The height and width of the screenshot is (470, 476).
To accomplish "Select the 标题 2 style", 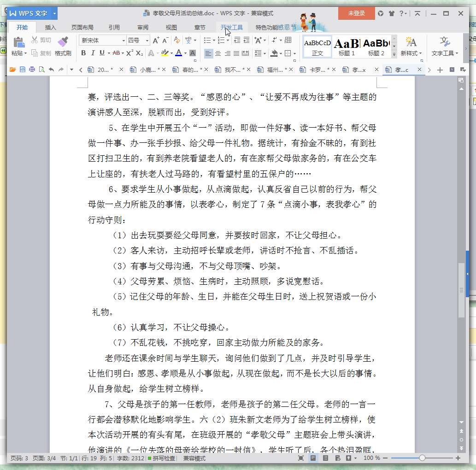I will point(376,47).
